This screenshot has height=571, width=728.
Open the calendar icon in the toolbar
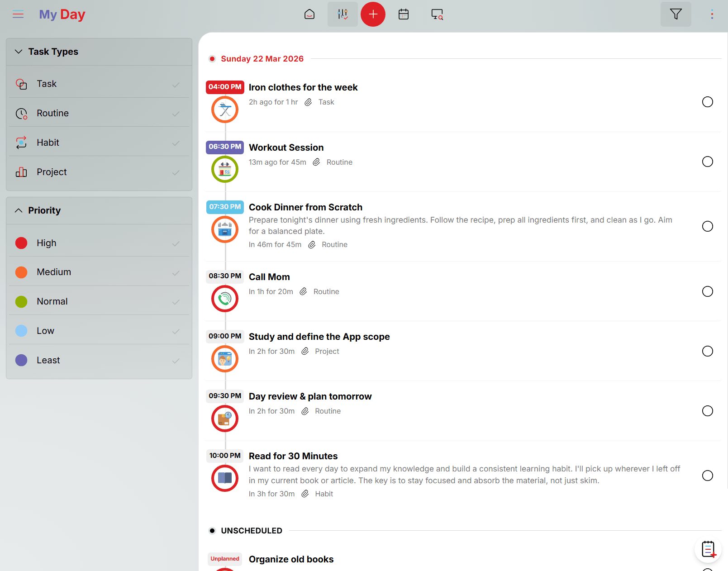403,14
